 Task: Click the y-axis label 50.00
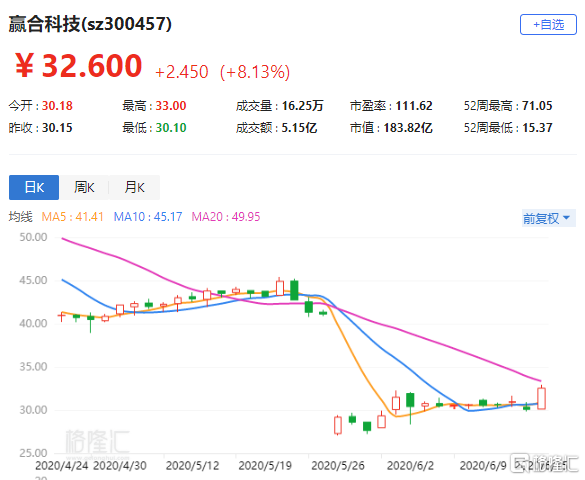(33, 237)
